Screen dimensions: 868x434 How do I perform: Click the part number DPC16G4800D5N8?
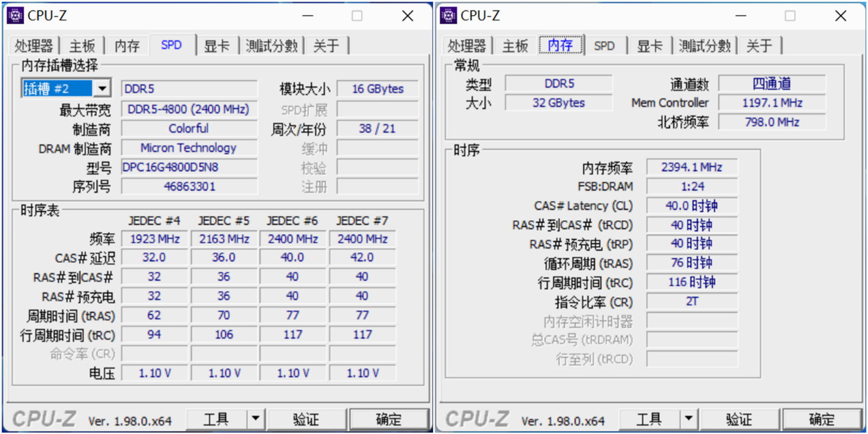coord(189,167)
